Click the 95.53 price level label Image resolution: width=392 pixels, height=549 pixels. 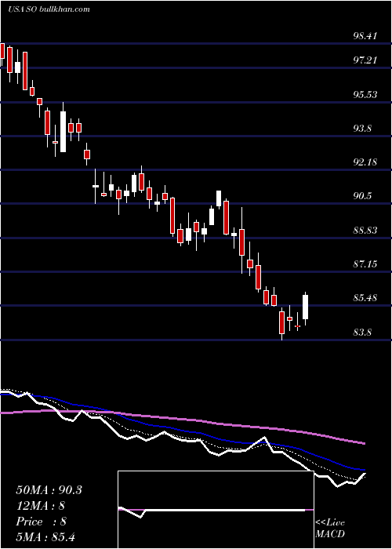tap(365, 95)
